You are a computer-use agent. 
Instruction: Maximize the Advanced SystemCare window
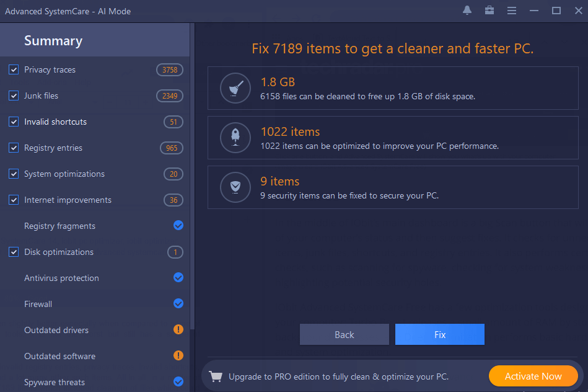coord(556,11)
